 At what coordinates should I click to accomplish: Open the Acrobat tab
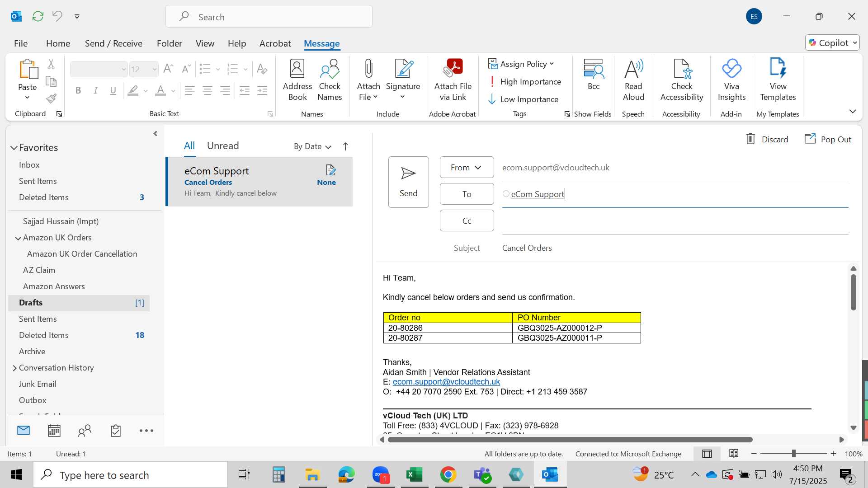(x=275, y=43)
